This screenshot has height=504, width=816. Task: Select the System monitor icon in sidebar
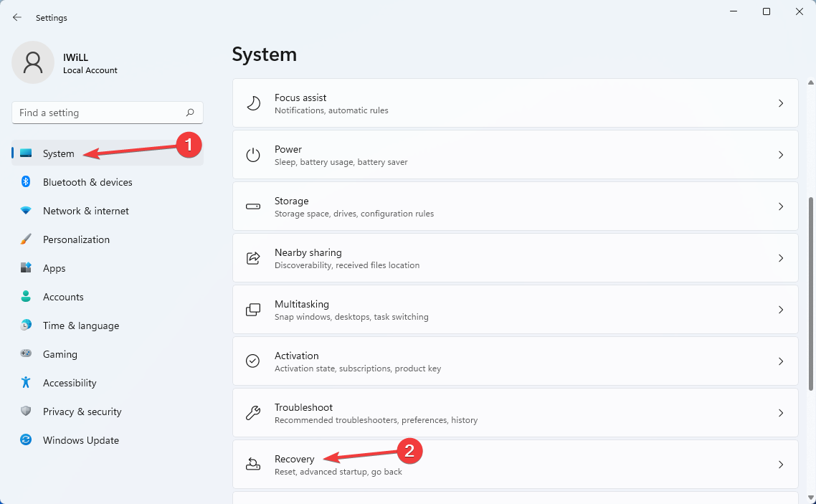[x=26, y=153]
